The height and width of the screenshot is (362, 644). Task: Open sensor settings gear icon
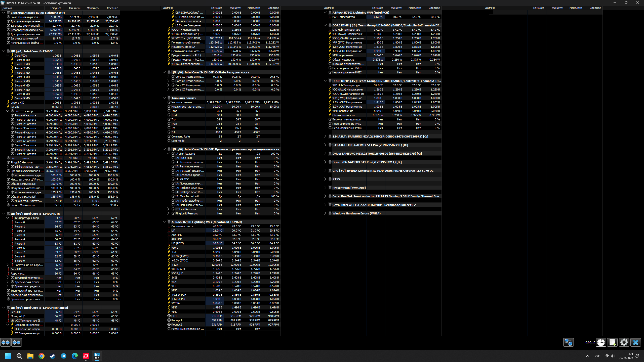point(624,342)
